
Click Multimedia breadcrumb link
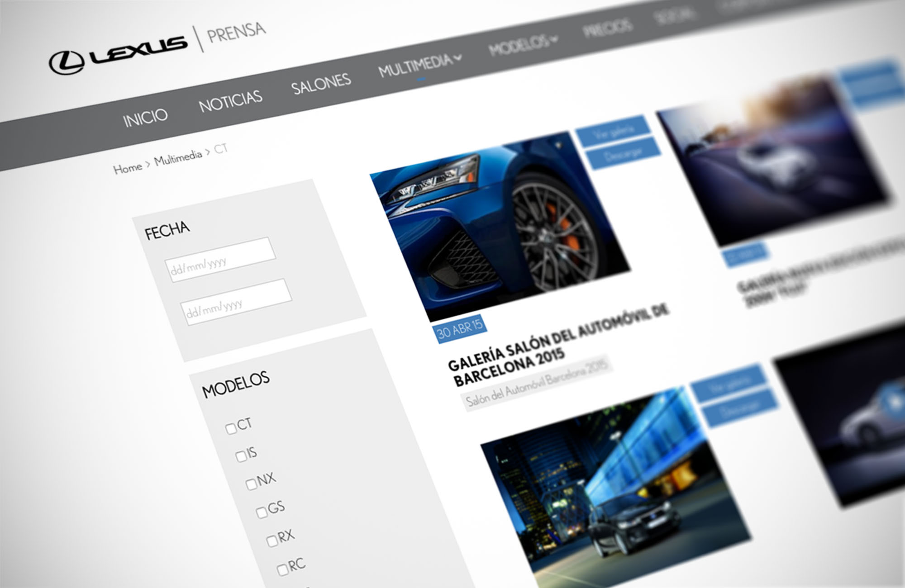pyautogui.click(x=178, y=157)
